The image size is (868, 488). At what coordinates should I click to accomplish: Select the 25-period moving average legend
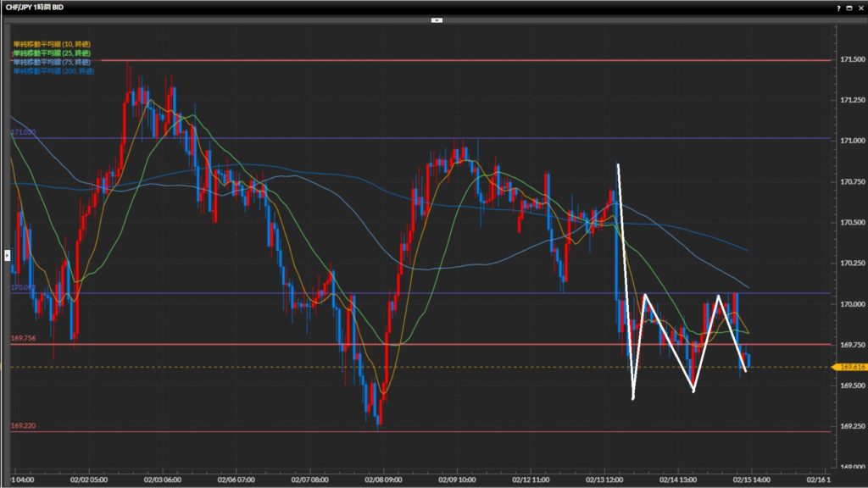tap(52, 53)
